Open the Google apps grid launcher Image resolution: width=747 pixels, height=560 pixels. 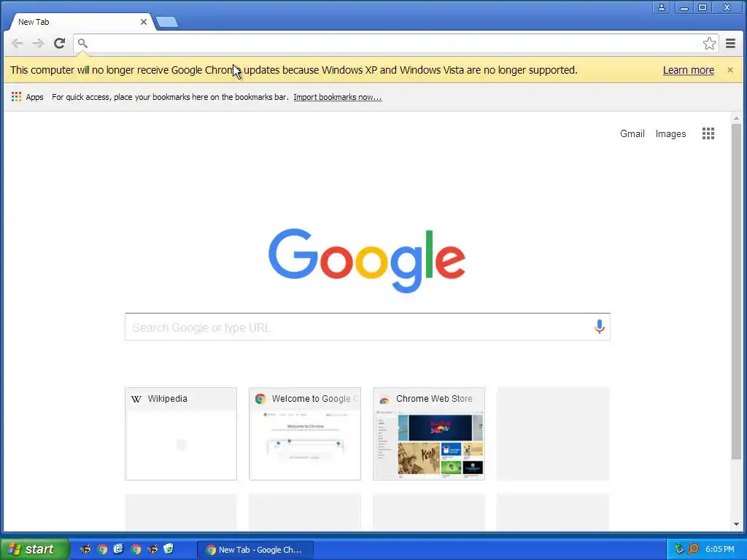(x=708, y=133)
